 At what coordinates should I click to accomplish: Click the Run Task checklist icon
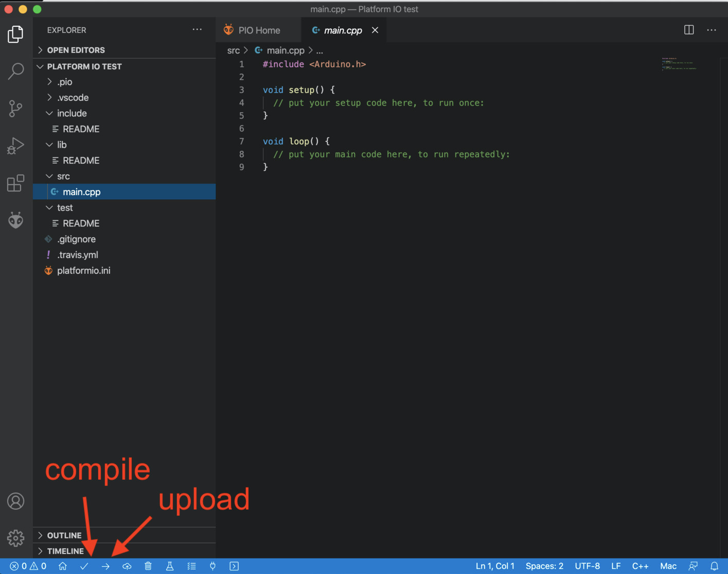coord(191,566)
